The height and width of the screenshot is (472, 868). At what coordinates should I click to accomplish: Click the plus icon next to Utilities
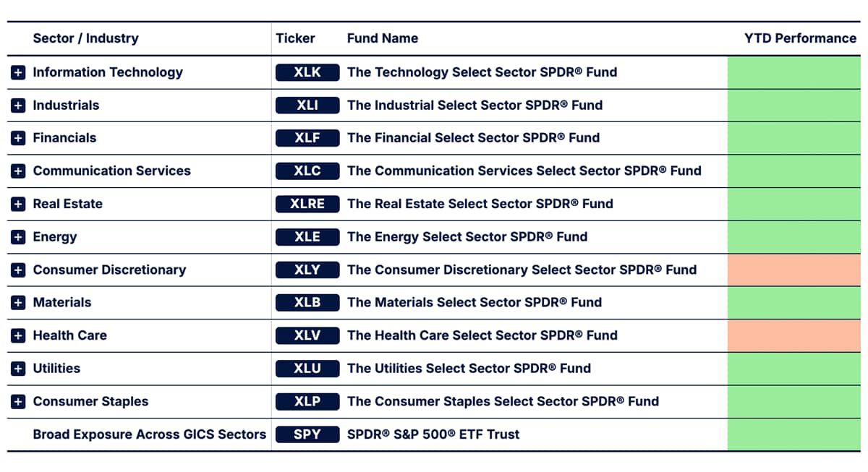(19, 369)
